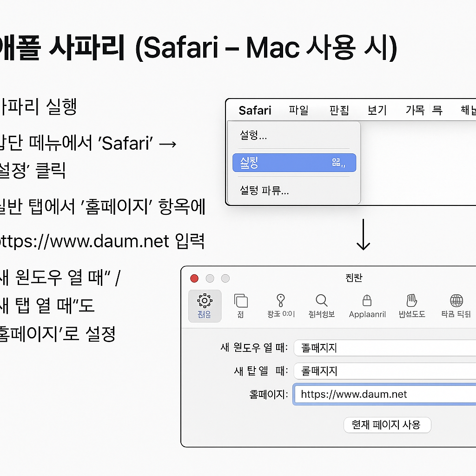Open the 파일 menu

click(298, 110)
